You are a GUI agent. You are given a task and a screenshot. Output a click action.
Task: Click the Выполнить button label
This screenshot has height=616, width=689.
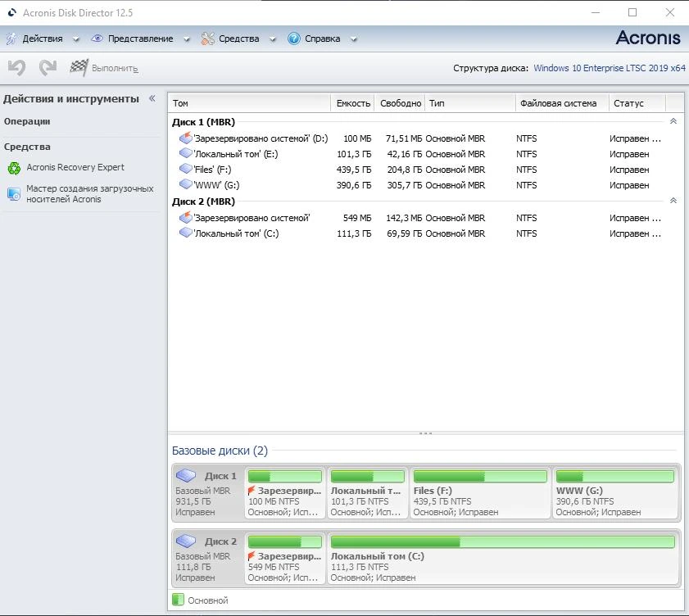pos(116,68)
